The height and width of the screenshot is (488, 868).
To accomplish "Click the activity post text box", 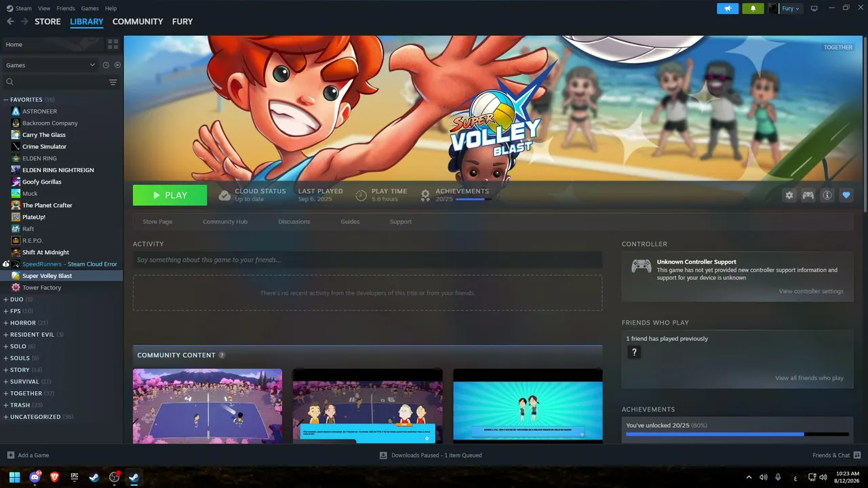I will (368, 260).
